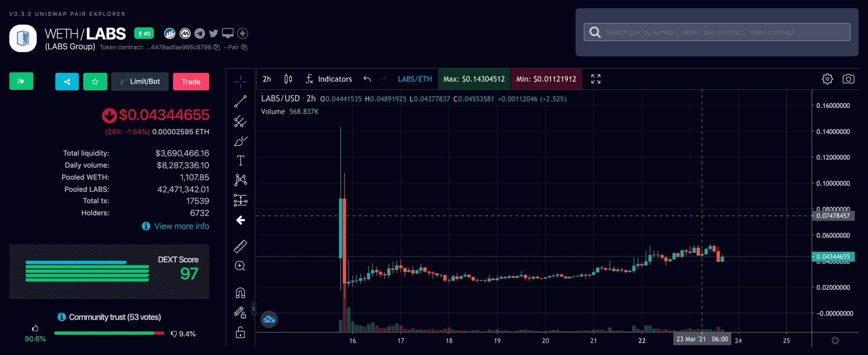The image size is (868, 355).
Task: Copy the token contract address
Action: pos(217,47)
